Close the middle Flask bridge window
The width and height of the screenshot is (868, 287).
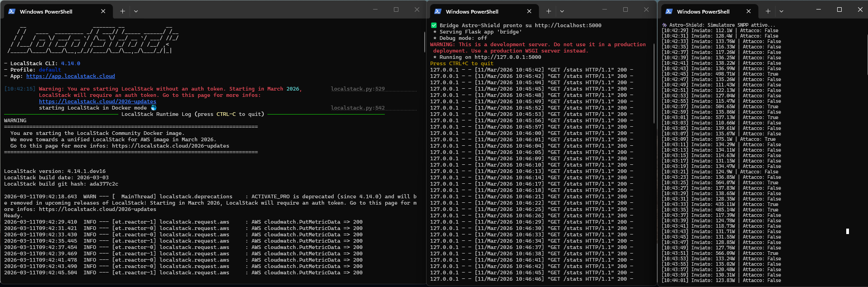646,10
